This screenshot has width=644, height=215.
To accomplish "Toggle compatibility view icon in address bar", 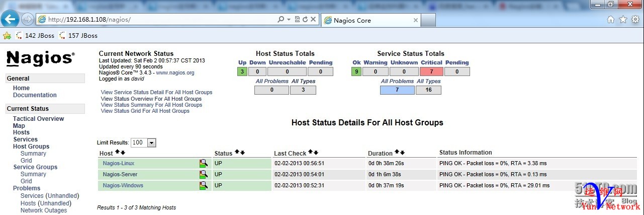I will coord(297,19).
